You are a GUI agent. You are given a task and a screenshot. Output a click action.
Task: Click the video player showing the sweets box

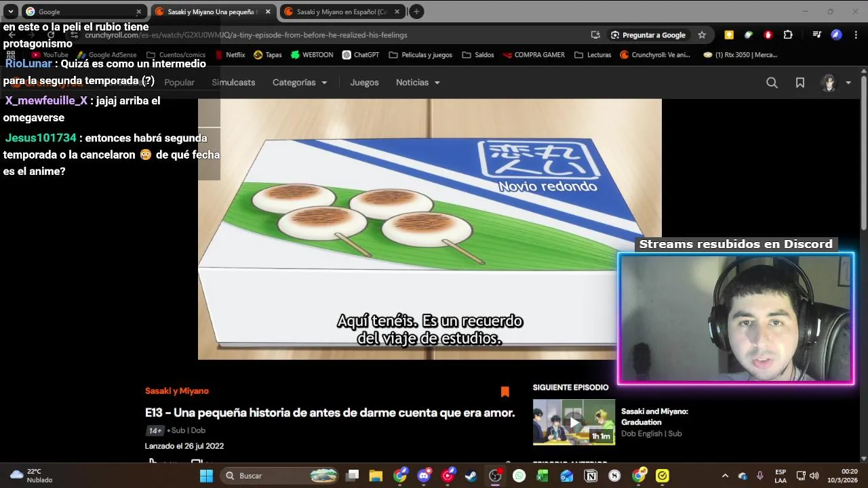[429, 229]
